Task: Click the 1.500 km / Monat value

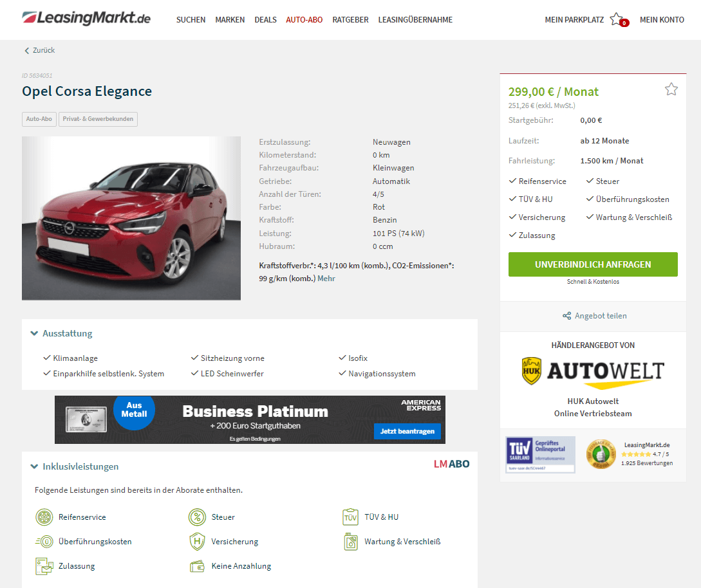Action: [x=612, y=161]
